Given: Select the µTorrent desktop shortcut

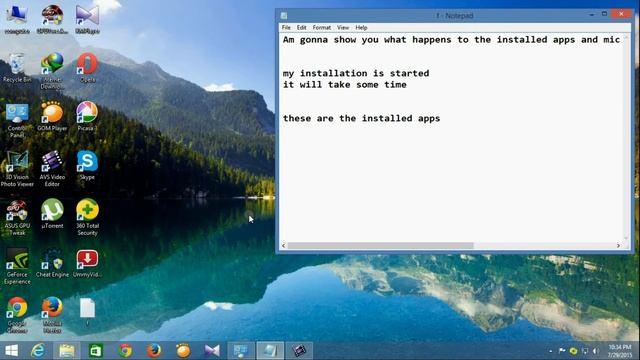Looking at the screenshot, I should (52, 214).
